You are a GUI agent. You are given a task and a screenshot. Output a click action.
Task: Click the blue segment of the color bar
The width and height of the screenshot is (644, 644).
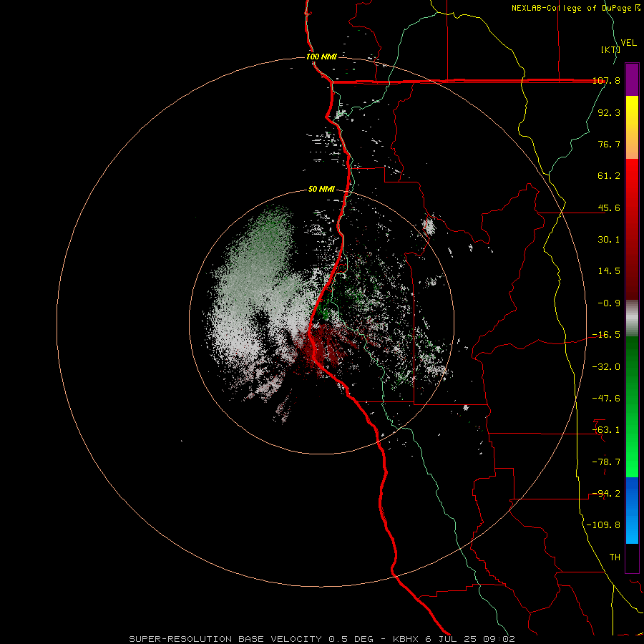click(632, 510)
